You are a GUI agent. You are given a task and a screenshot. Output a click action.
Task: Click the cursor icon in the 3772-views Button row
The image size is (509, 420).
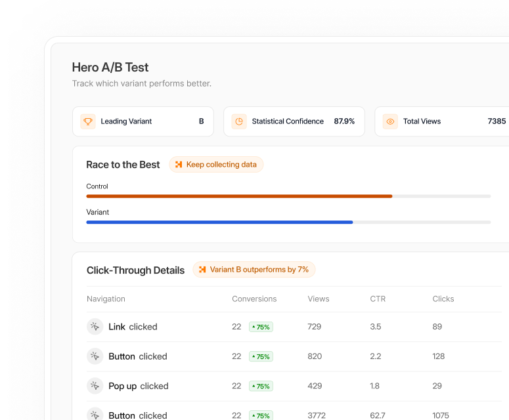coord(95,415)
